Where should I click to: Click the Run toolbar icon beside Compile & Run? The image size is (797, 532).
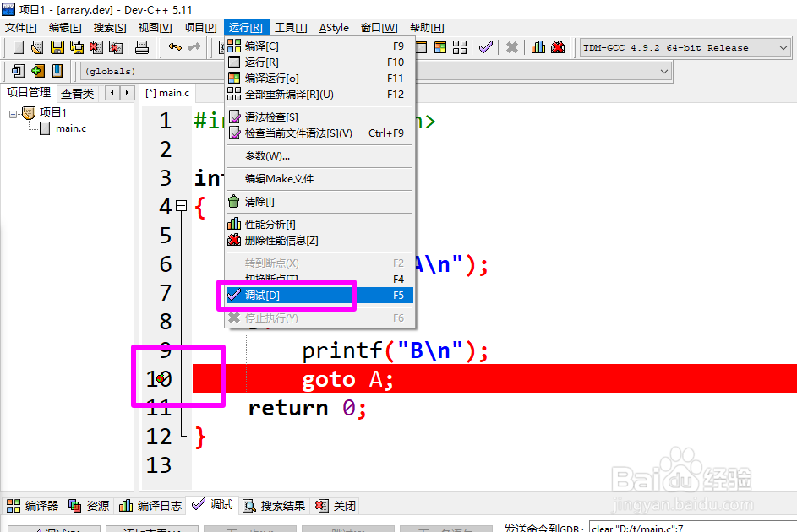[x=422, y=48]
